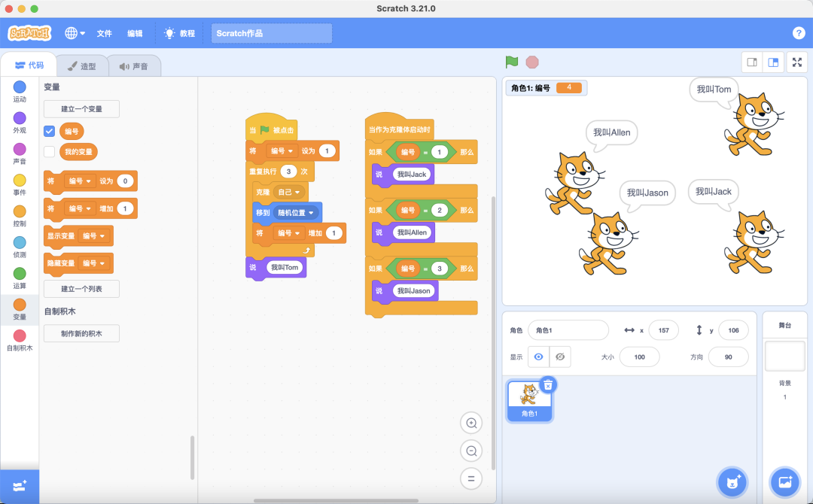Click the 我叫Allen say block field
Screen dimensions: 813x504
pos(413,232)
